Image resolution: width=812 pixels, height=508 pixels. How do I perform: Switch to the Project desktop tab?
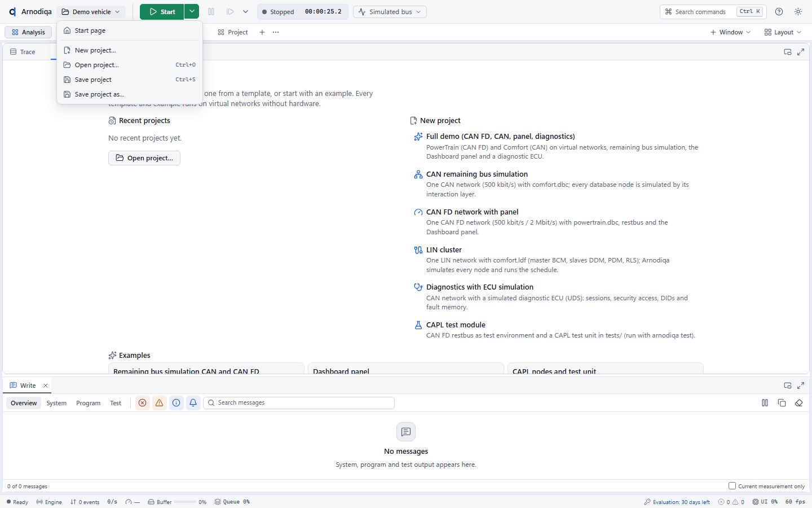[233, 32]
